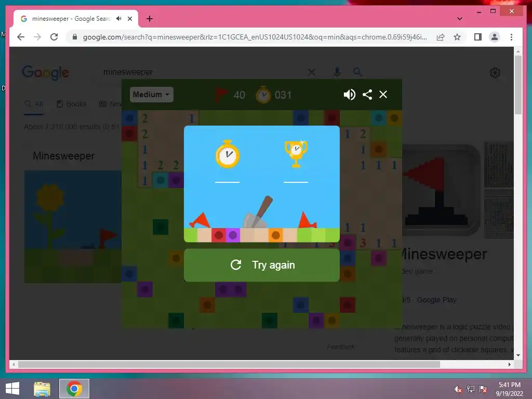Open Chrome side panel
Screen dimensions: 532x399
tap(478, 37)
